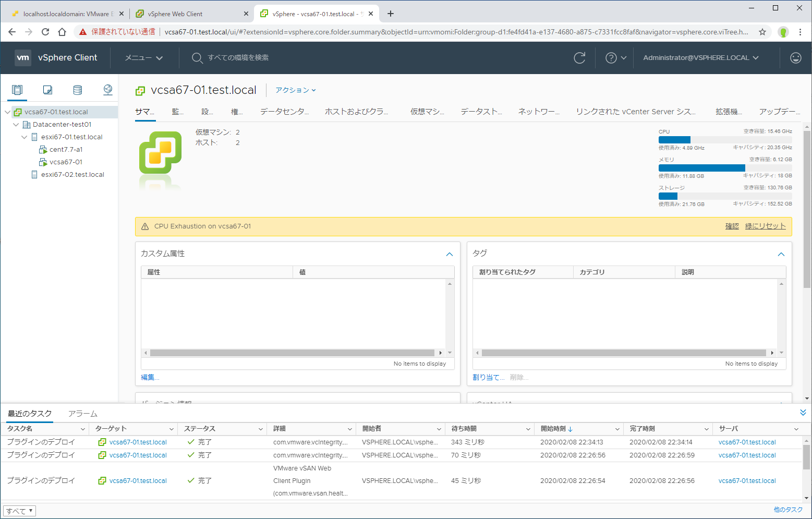Screen dimensions: 812x519
Task: Collapse the タグ panel
Action: 781,254
